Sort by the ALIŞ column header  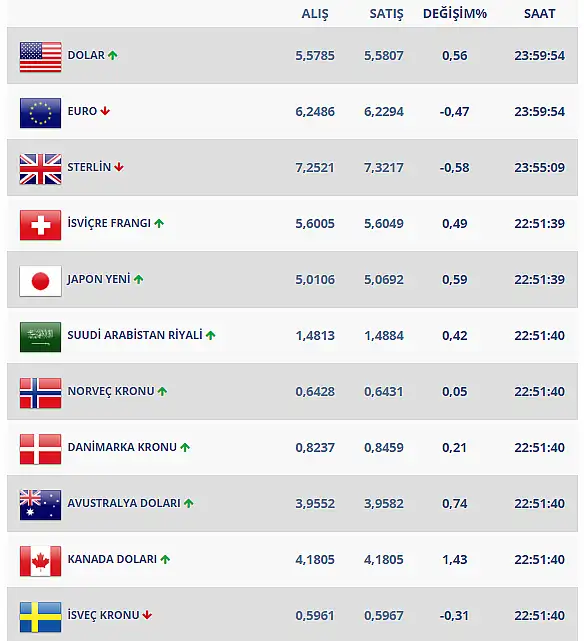point(315,14)
